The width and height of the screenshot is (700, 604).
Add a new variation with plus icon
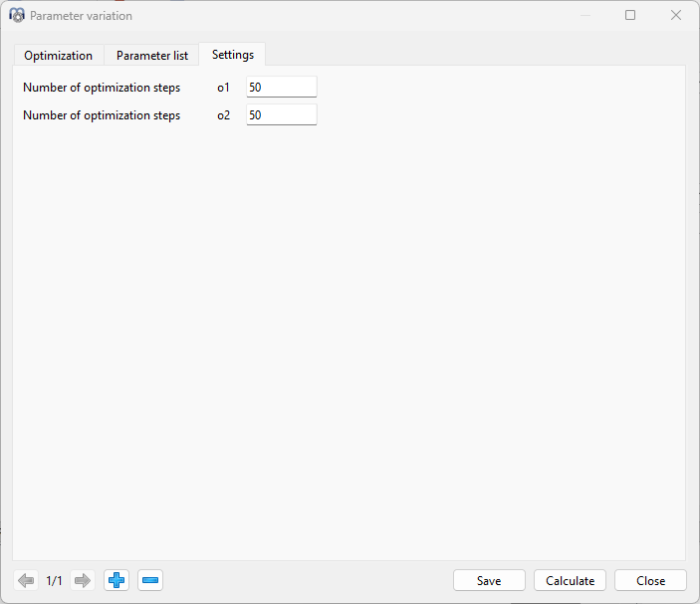tap(117, 580)
